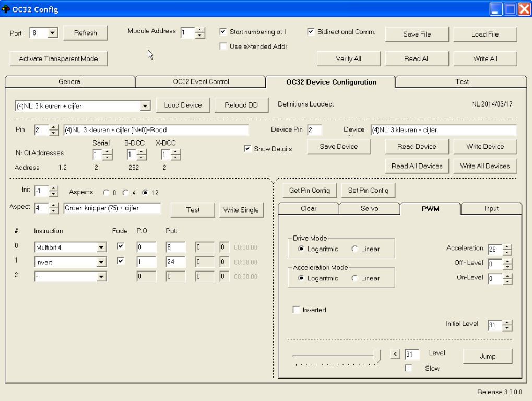The height and width of the screenshot is (401, 532).
Task: Select Linear Drive Mode radio button
Action: coord(355,249)
